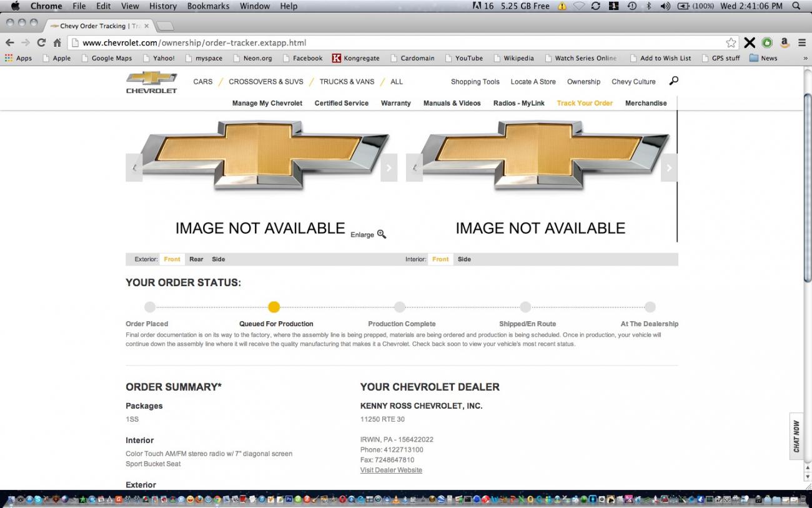The width and height of the screenshot is (812, 508).
Task: Expand the bookmarks overflow chevron
Action: 806,58
